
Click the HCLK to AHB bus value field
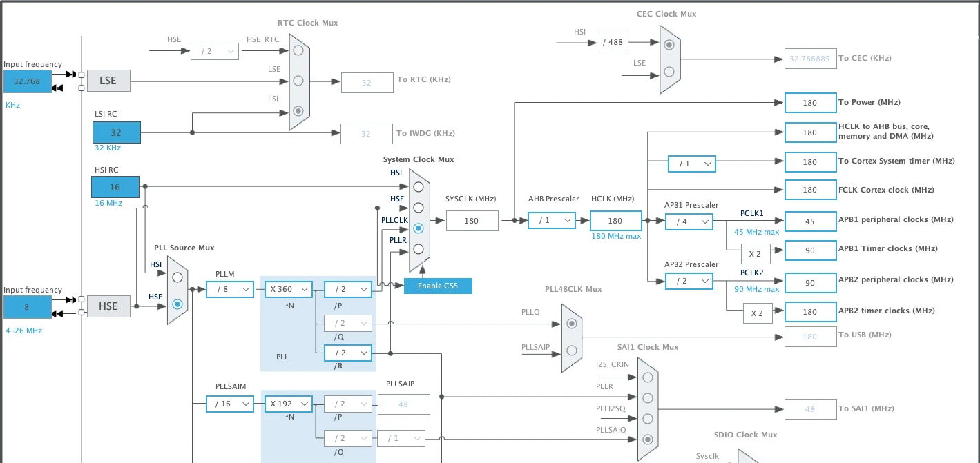click(810, 132)
